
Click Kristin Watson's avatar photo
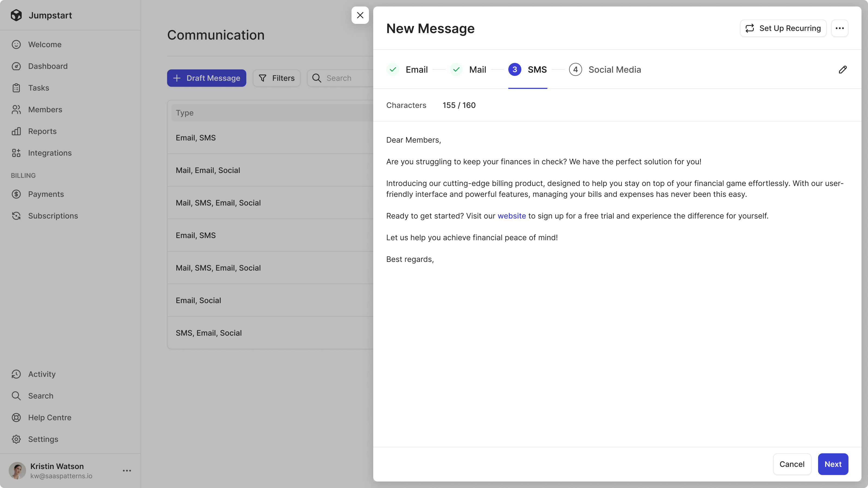17,470
